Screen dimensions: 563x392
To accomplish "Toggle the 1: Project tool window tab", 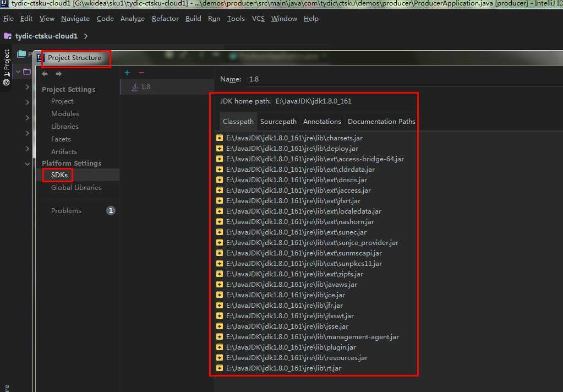I will click(x=6, y=68).
